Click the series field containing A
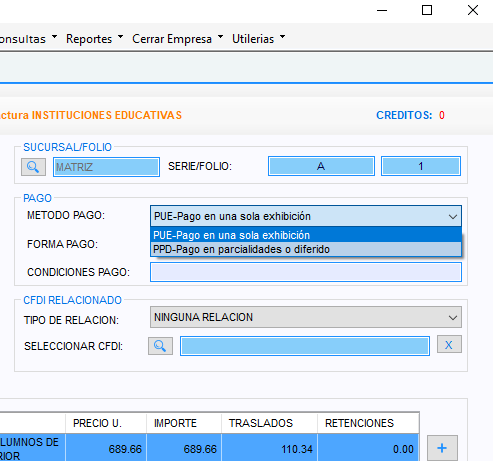The height and width of the screenshot is (461, 493). tap(321, 166)
